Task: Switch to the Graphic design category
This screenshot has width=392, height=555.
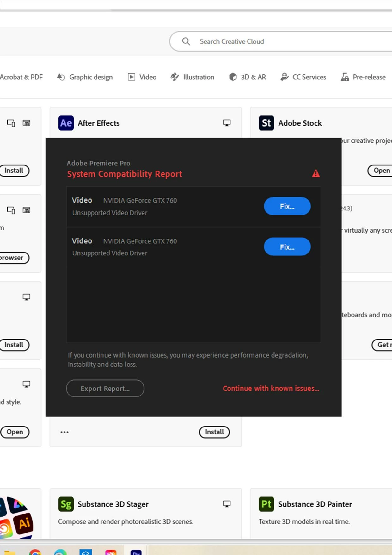Action: [85, 77]
